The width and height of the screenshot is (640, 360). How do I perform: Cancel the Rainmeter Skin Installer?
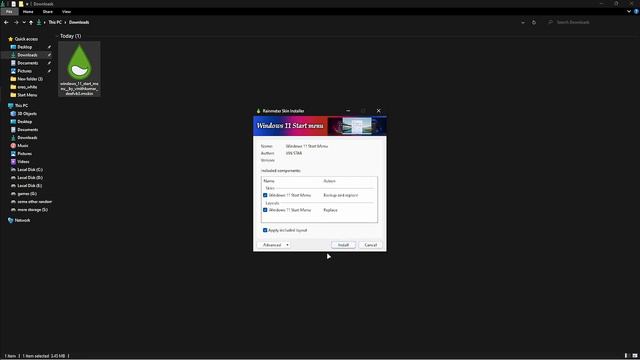[370, 245]
